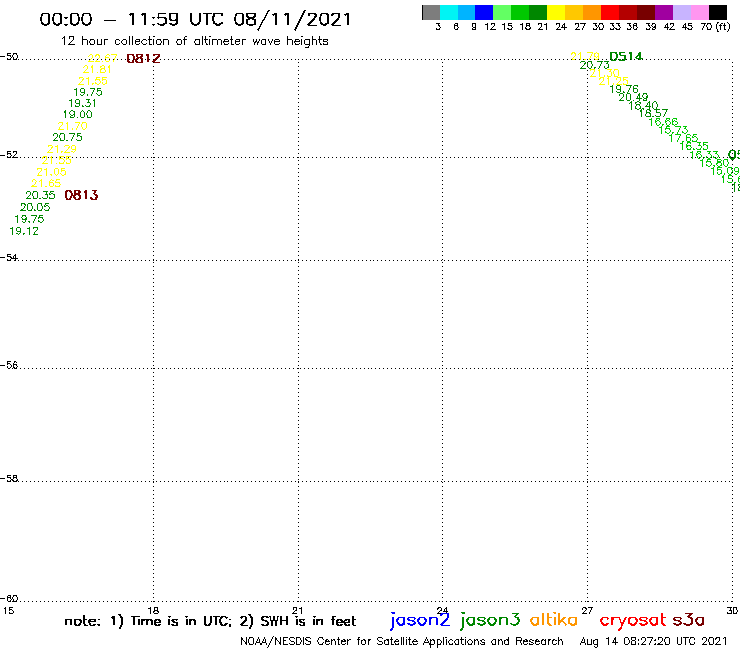740x650 pixels.
Task: Click the dark red 0812 time marker
Action: click(x=143, y=59)
